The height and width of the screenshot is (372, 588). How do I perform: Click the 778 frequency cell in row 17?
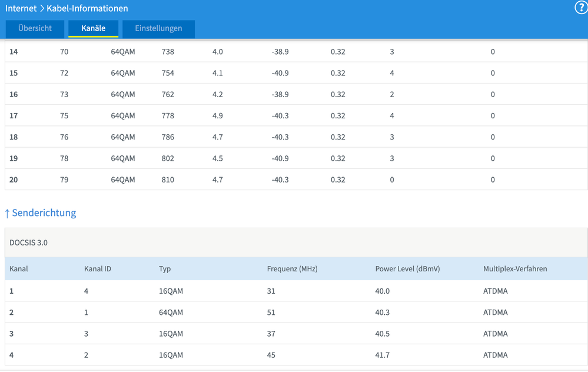pos(168,115)
